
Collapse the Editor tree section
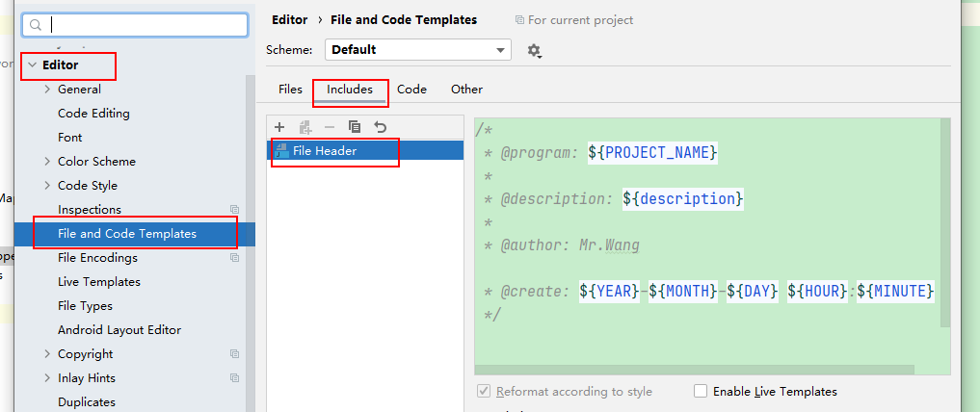click(x=31, y=65)
